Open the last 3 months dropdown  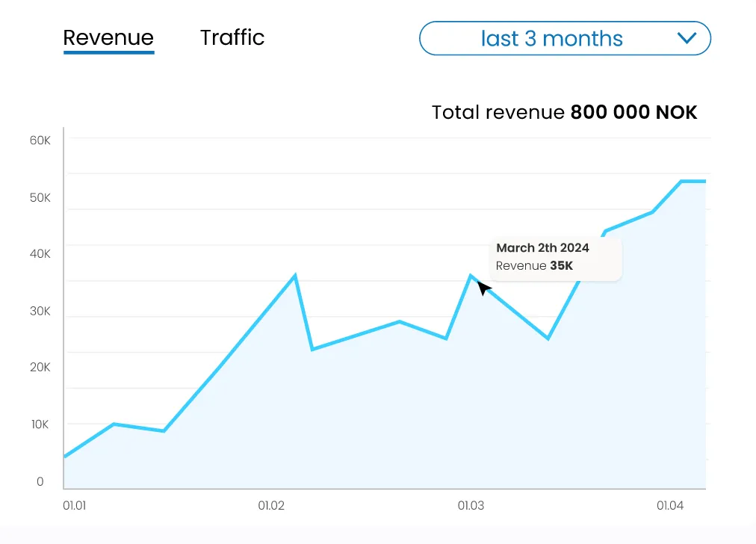552,38
